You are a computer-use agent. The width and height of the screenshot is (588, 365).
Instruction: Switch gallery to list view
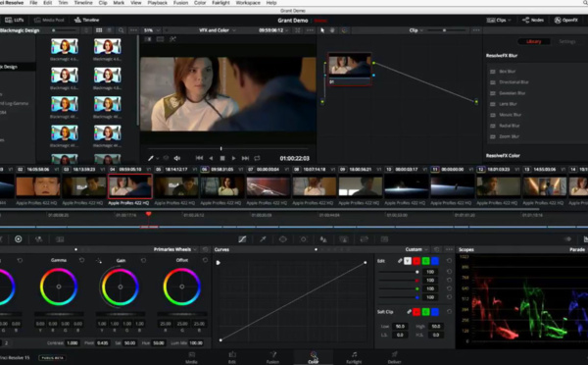click(x=109, y=30)
